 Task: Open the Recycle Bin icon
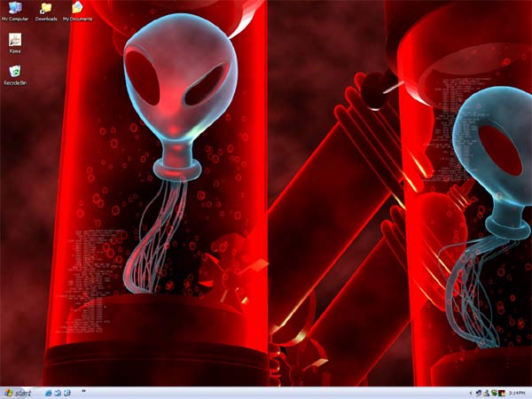15,75
